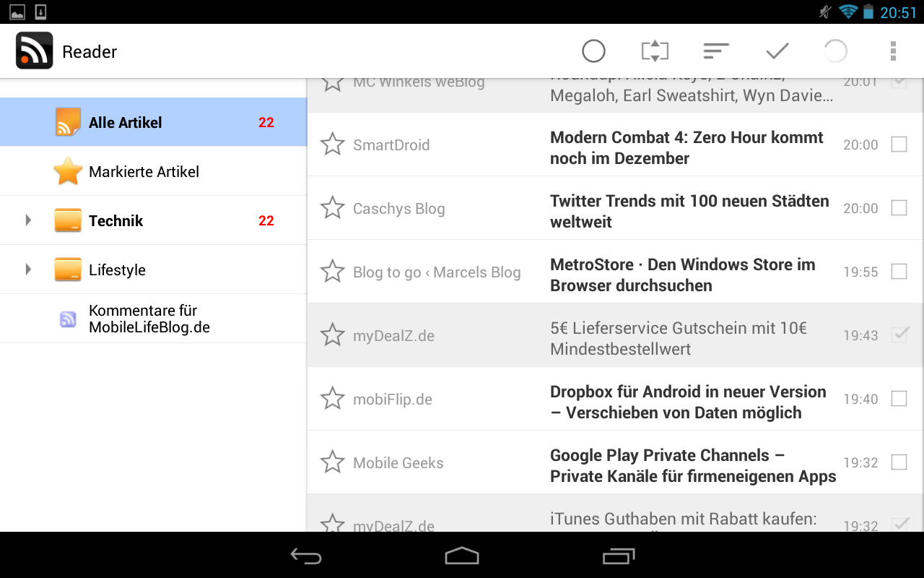
Task: Open article 5€ Lieferservice Gutschein
Action: [x=679, y=338]
